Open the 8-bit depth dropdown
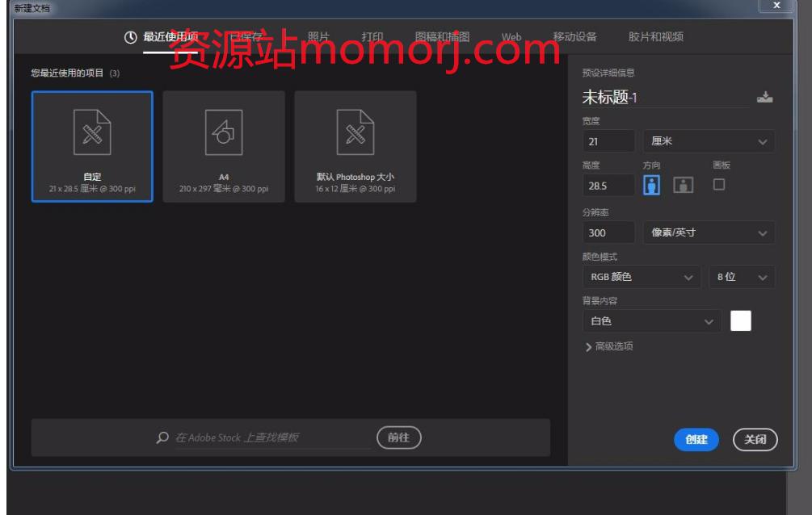This screenshot has height=515, width=812. [741, 277]
